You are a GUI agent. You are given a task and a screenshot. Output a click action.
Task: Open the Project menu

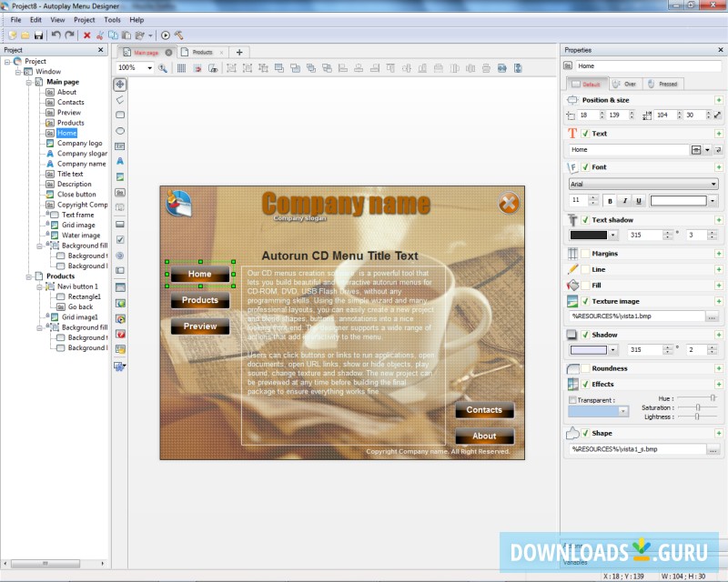[x=84, y=20]
